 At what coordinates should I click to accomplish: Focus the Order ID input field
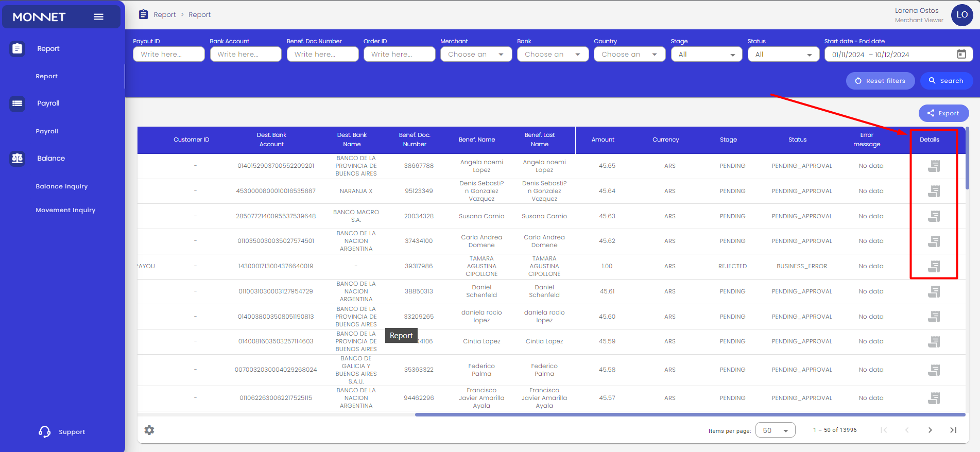[x=399, y=54]
